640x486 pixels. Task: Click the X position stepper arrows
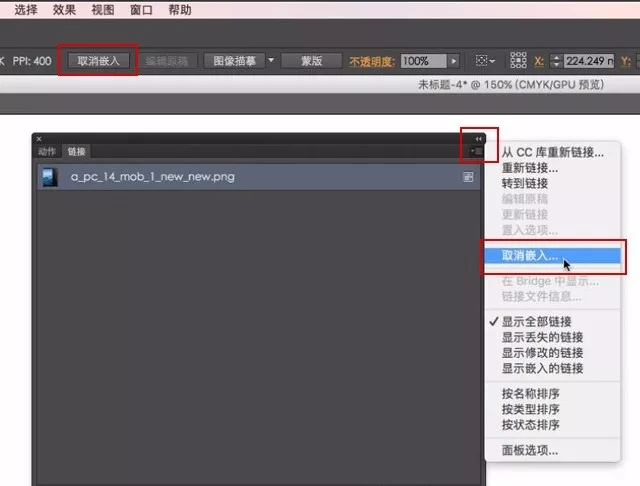pyautogui.click(x=556, y=61)
